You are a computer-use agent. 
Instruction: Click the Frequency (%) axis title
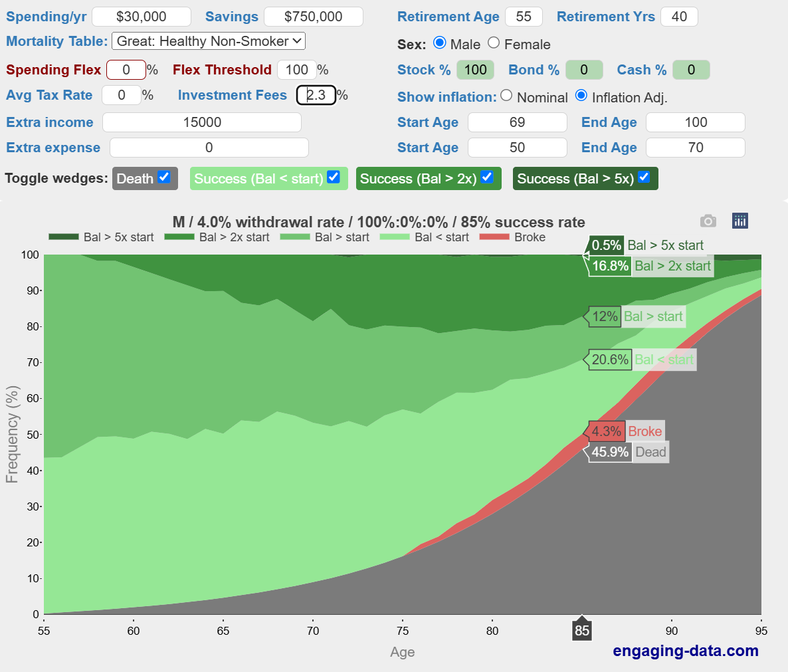tap(12, 434)
